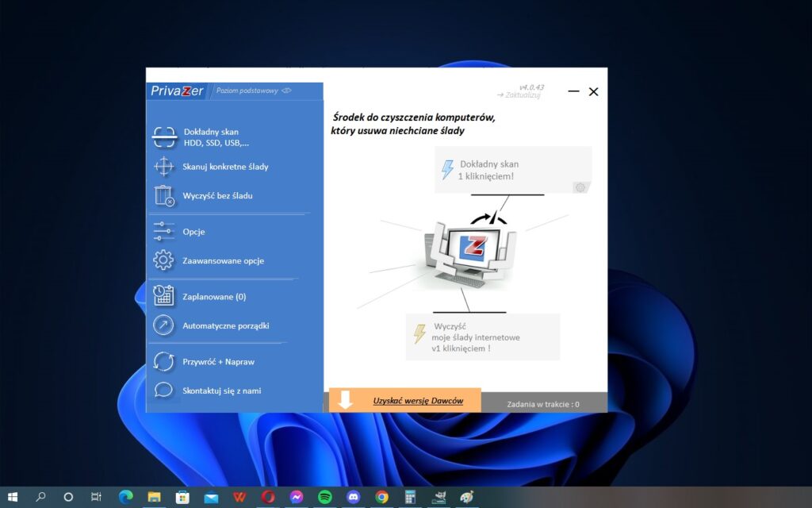The width and height of the screenshot is (812, 508).
Task: Open Opera browser from the taskbar
Action: click(x=268, y=497)
